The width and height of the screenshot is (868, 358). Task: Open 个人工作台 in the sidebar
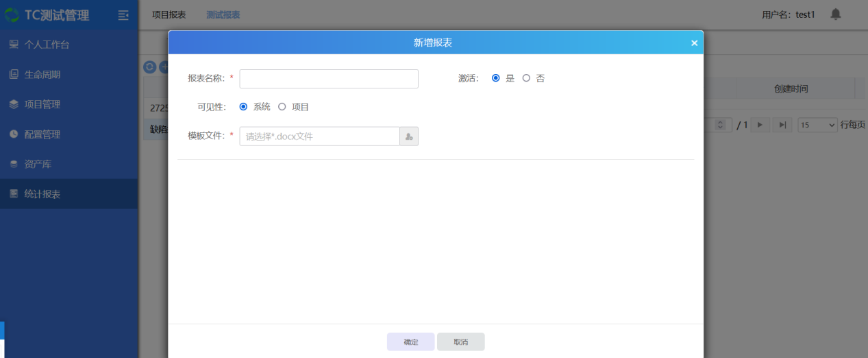47,45
